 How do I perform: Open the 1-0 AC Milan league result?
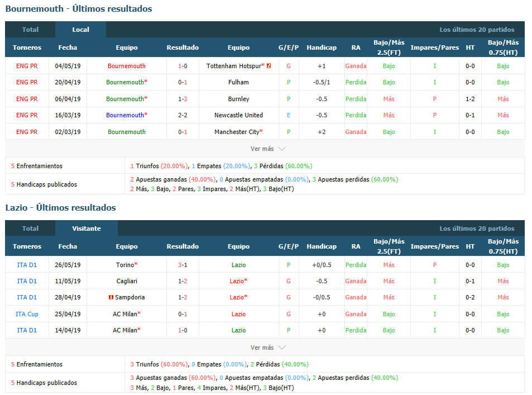183,330
